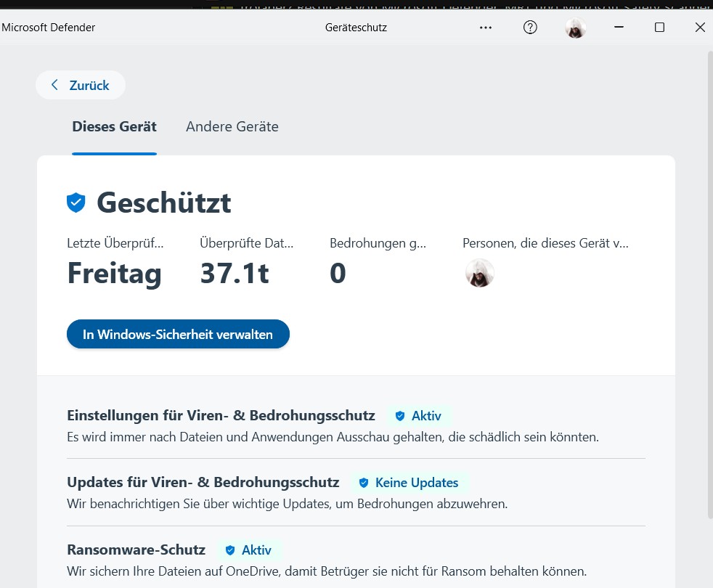
Task: Click the blue shield next to Geschützt
Action: point(76,203)
